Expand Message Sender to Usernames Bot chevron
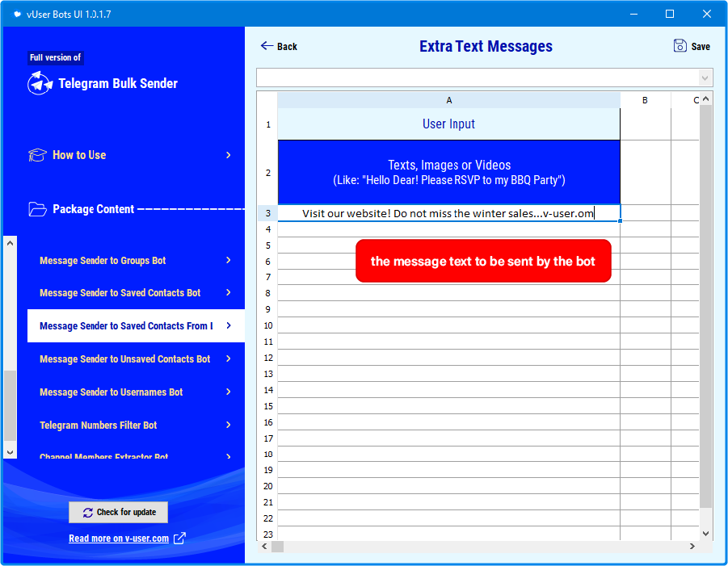Screen dimensions: 728x566 click(x=228, y=392)
